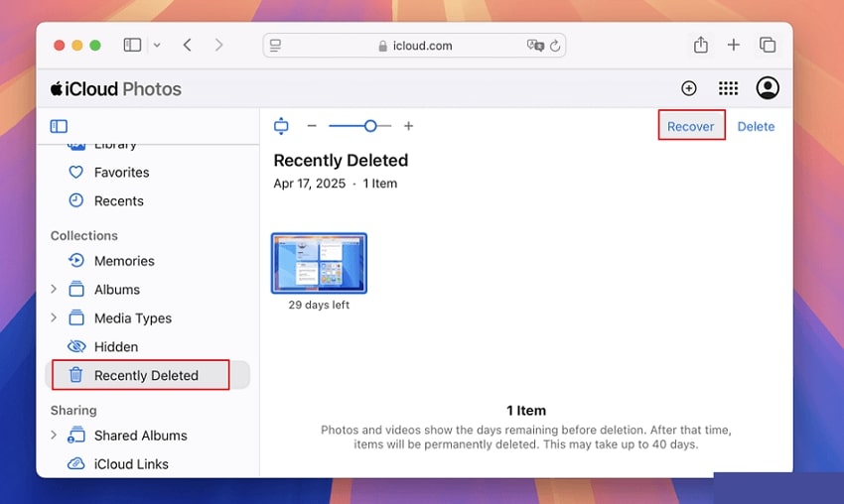Click the thumbnail size slider handle
This screenshot has height=504, width=844.
(x=370, y=126)
